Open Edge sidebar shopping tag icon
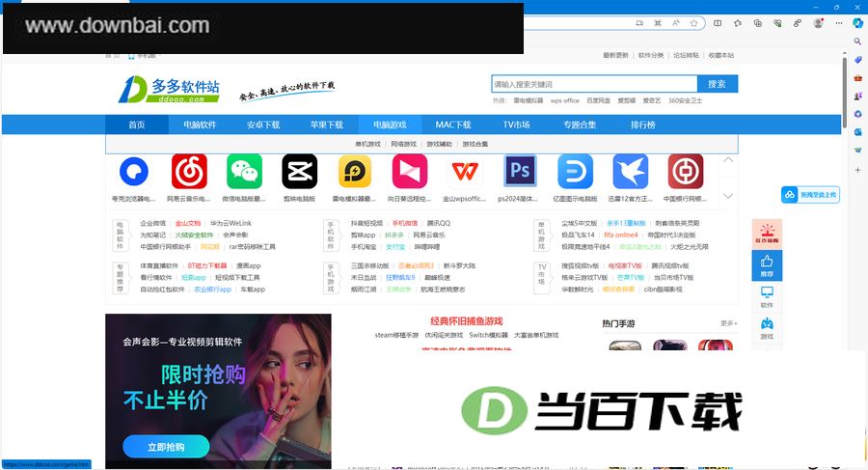 click(857, 59)
